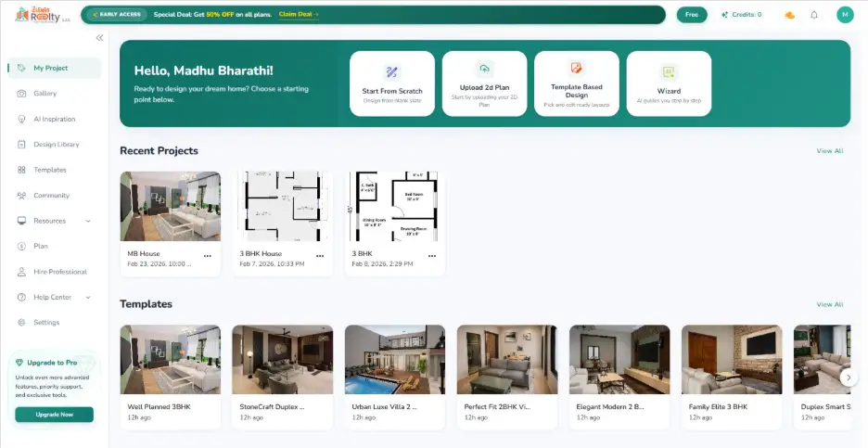Select Templates in the sidebar
The image size is (868, 448).
54,170
